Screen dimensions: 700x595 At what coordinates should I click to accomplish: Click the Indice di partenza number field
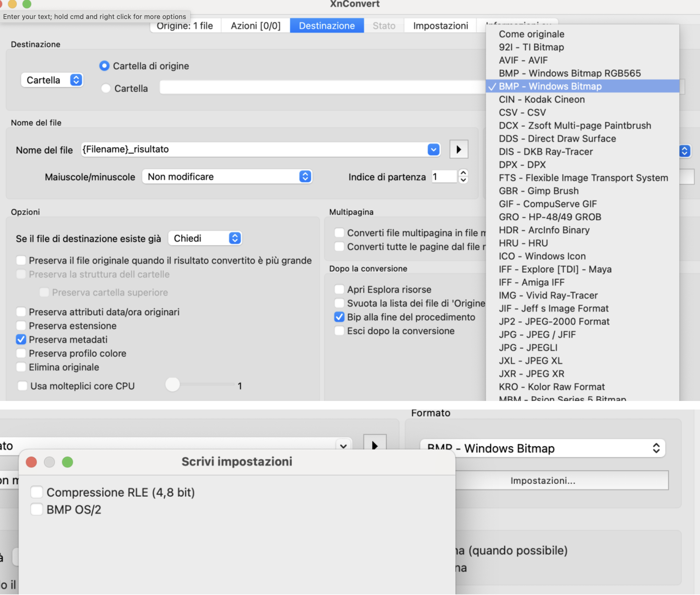444,177
